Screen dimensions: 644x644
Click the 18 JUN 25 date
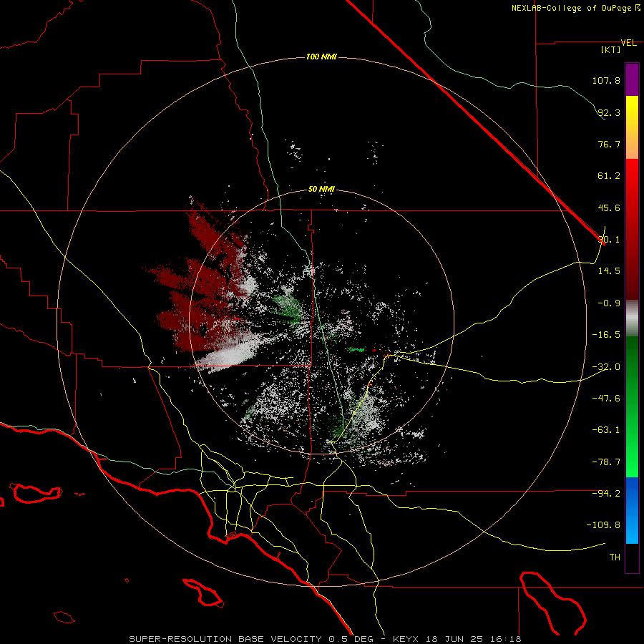click(454, 639)
